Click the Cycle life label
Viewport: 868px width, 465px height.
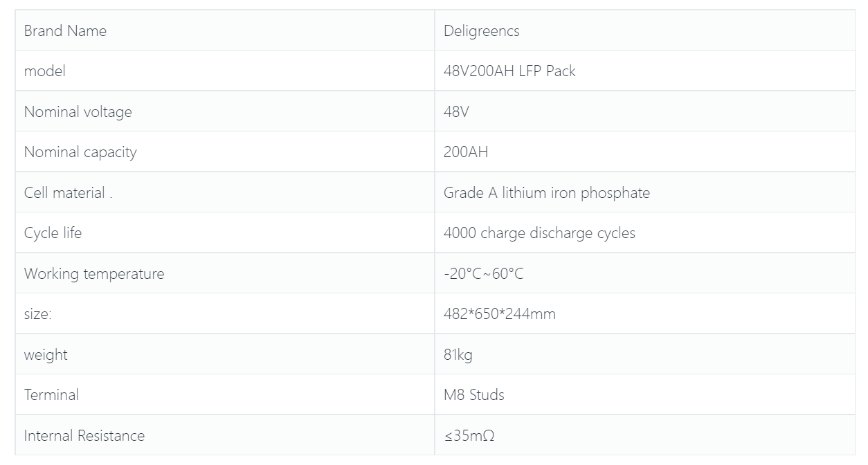(53, 233)
